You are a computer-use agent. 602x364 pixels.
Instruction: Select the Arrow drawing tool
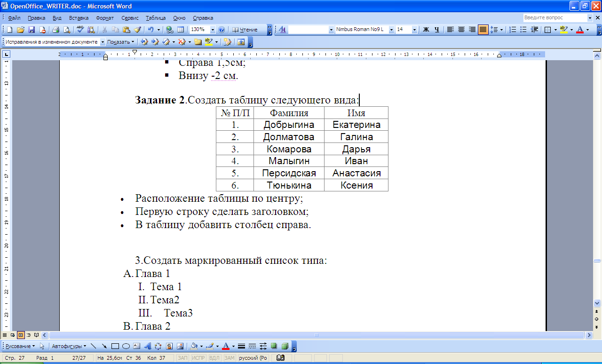[104, 346]
